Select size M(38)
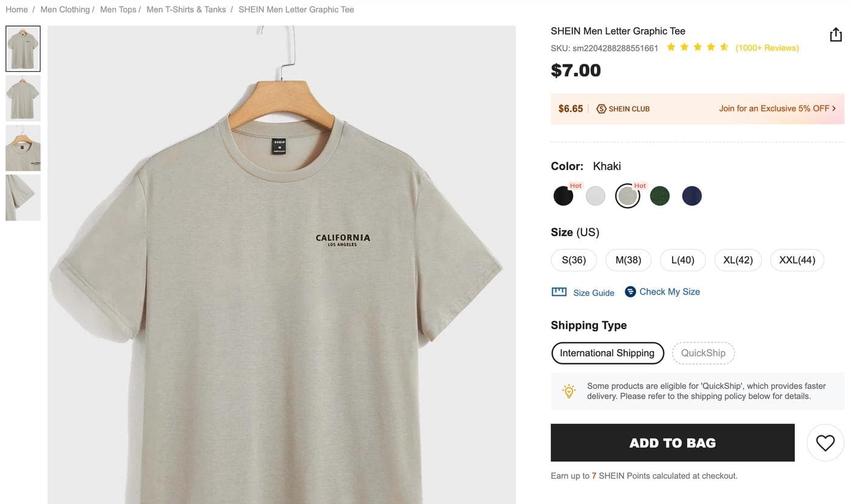 click(x=628, y=260)
